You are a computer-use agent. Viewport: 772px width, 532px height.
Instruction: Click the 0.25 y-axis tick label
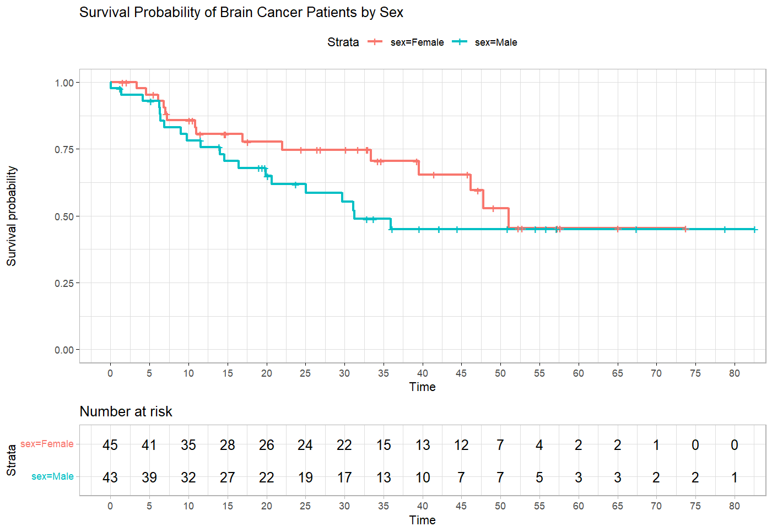(64, 283)
